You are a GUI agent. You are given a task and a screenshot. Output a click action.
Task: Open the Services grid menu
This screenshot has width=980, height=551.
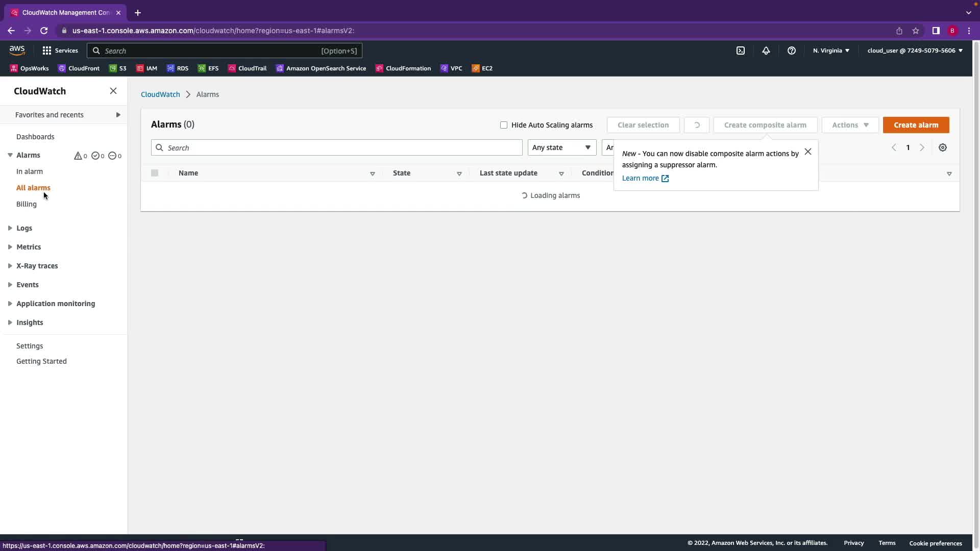coord(60,51)
